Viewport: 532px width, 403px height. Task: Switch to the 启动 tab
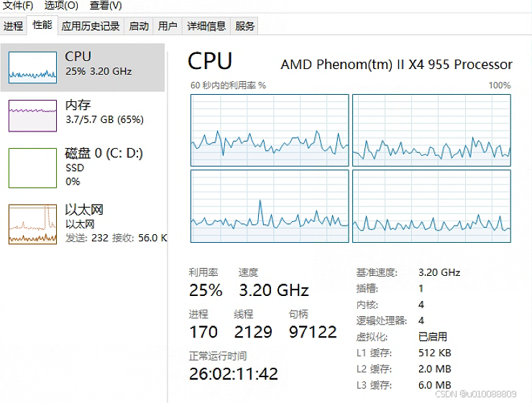click(139, 26)
